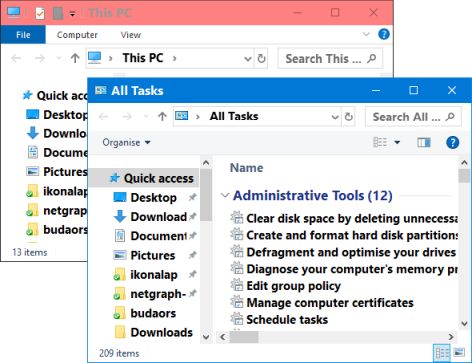472x363 pixels.
Task: Click the help icon in This PC window
Action: [x=384, y=34]
